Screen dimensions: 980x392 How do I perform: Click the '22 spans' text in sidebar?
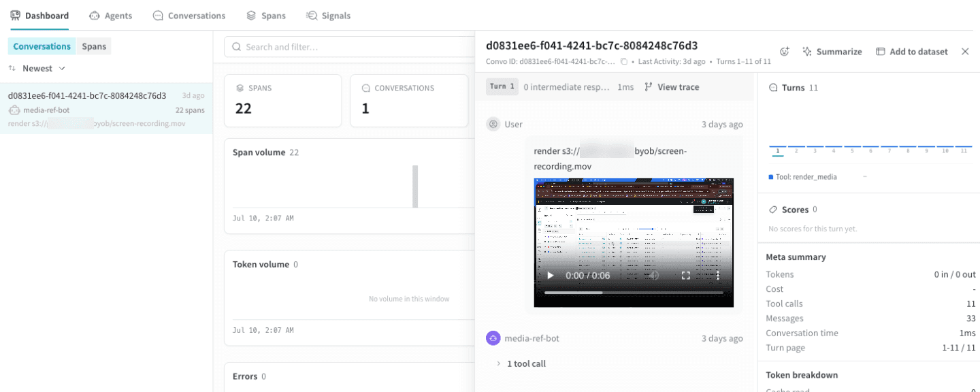(x=190, y=110)
